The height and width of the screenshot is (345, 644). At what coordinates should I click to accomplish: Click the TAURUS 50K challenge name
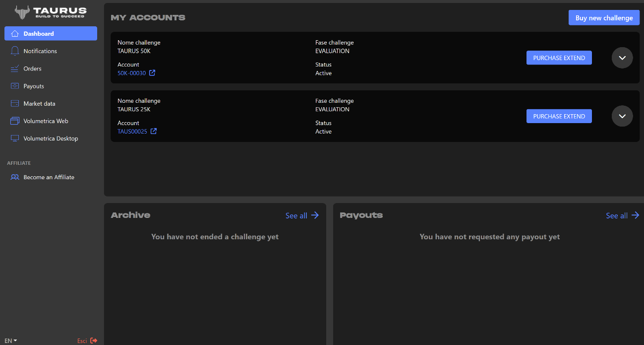point(134,51)
